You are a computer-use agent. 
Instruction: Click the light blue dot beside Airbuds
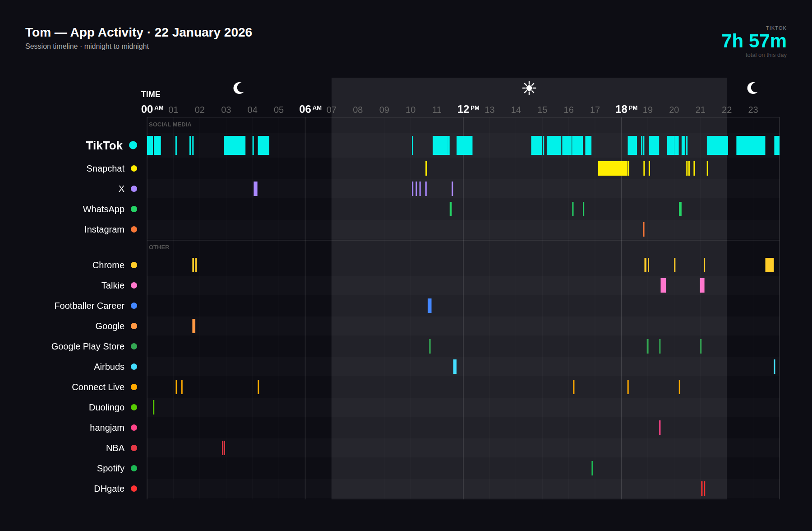(134, 367)
